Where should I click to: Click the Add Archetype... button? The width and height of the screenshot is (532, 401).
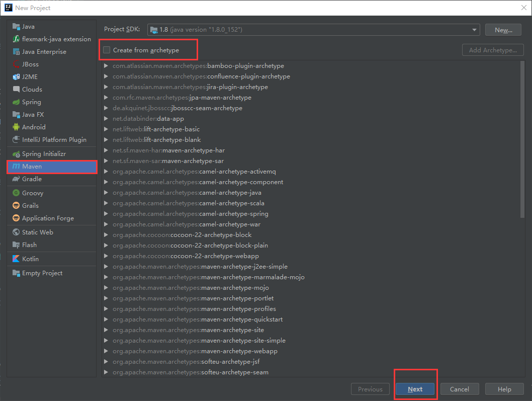pyautogui.click(x=493, y=50)
